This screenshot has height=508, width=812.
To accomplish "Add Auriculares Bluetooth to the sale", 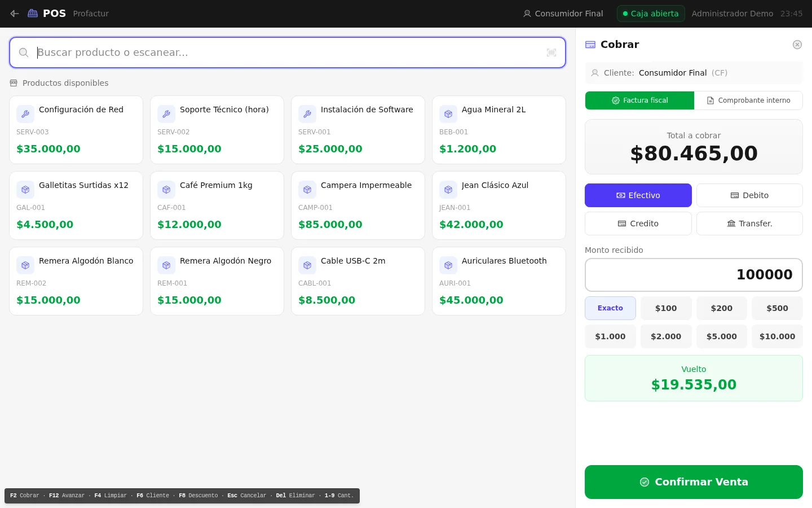I will coord(499,281).
